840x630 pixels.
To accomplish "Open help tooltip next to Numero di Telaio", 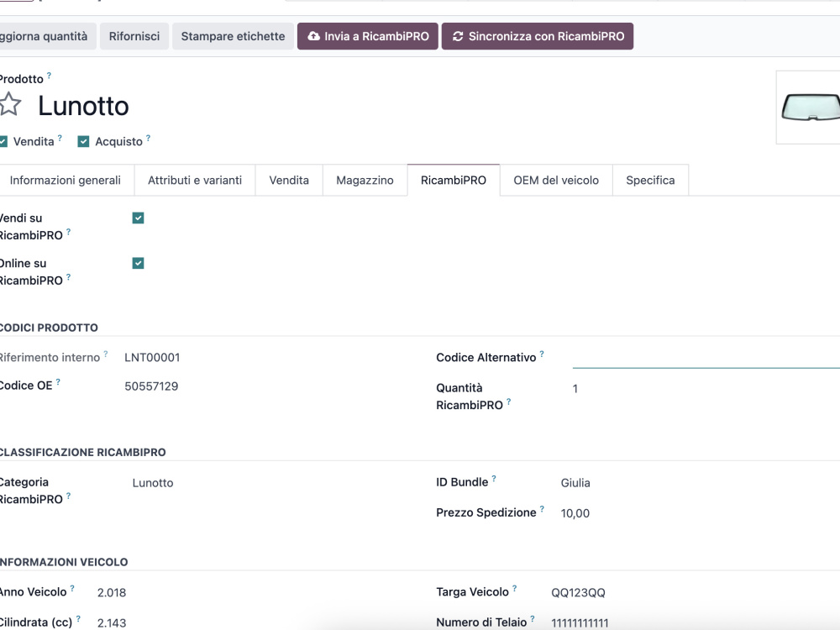I will coord(533,619).
